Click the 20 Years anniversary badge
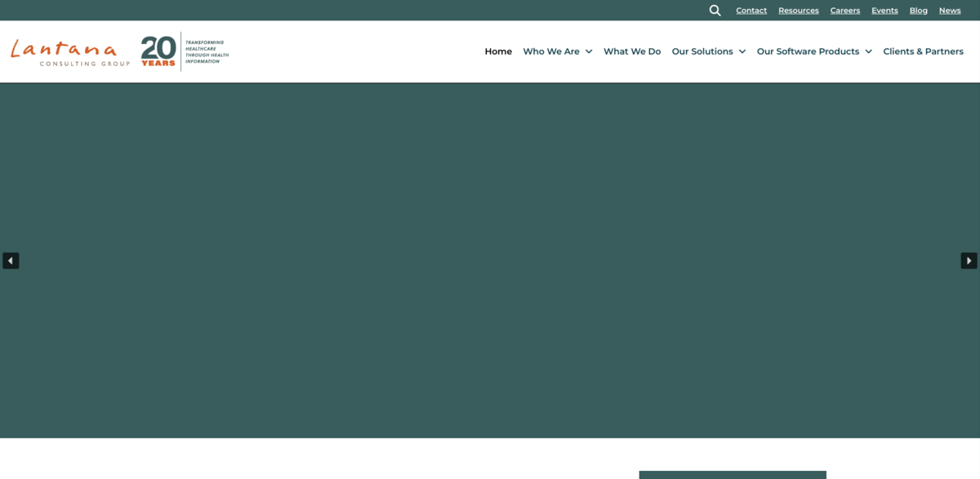The height and width of the screenshot is (479, 980). click(x=158, y=51)
